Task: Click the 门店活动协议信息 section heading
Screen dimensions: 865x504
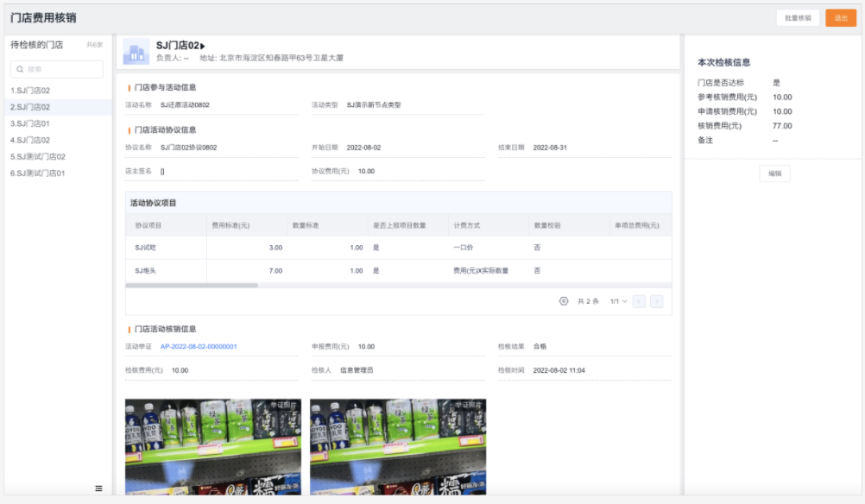Action: 166,130
